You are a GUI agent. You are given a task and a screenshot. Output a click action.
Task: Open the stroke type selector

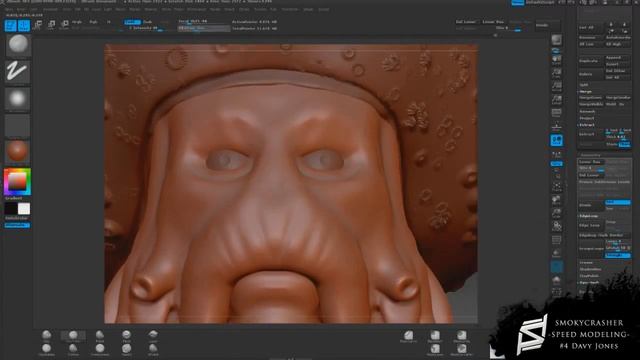tap(18, 71)
